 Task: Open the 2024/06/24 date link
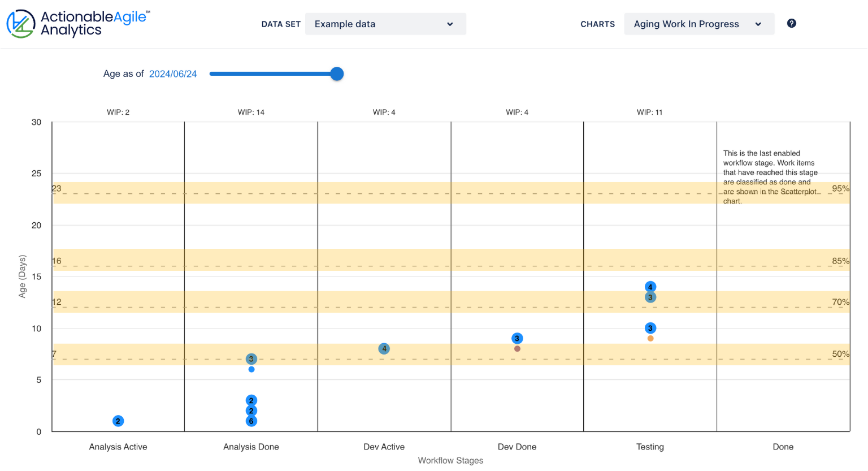click(x=173, y=74)
